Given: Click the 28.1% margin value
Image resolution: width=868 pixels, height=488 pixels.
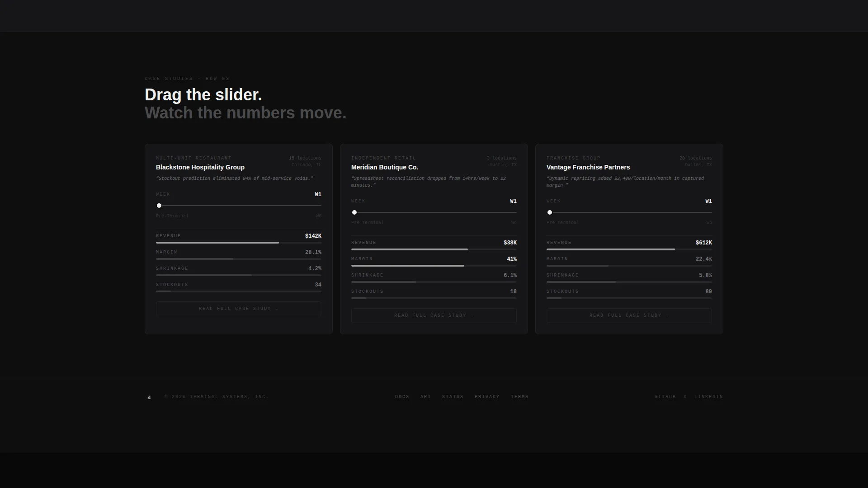Looking at the screenshot, I should 313,252.
